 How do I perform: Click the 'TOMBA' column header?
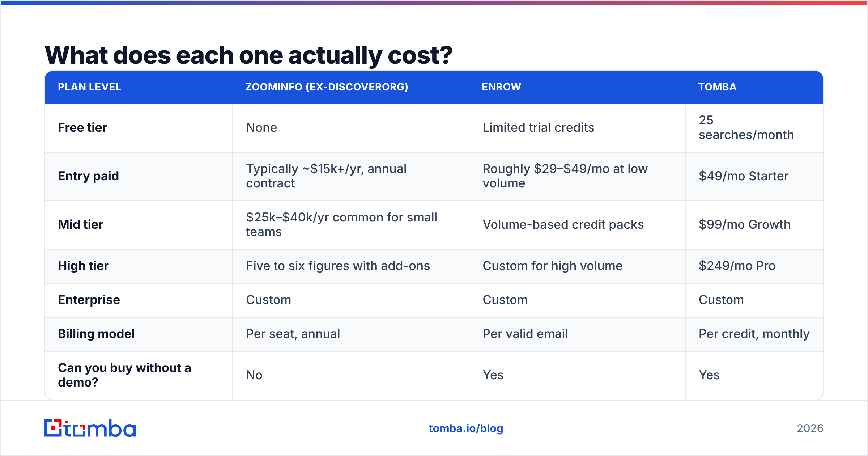(717, 87)
